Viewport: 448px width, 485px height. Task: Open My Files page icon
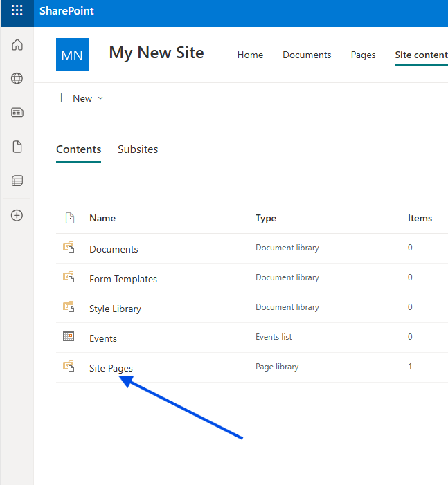17,147
